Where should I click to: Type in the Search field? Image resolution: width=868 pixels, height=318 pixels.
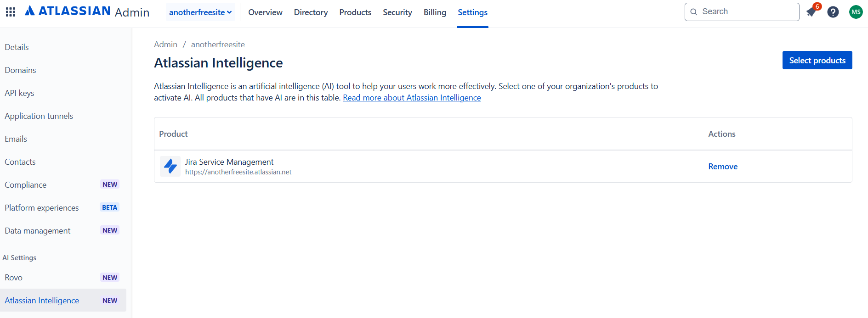(747, 12)
